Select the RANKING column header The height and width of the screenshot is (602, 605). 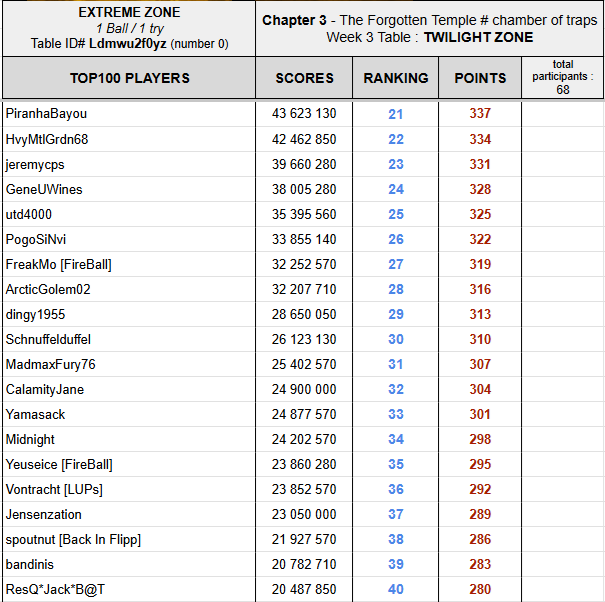point(395,78)
